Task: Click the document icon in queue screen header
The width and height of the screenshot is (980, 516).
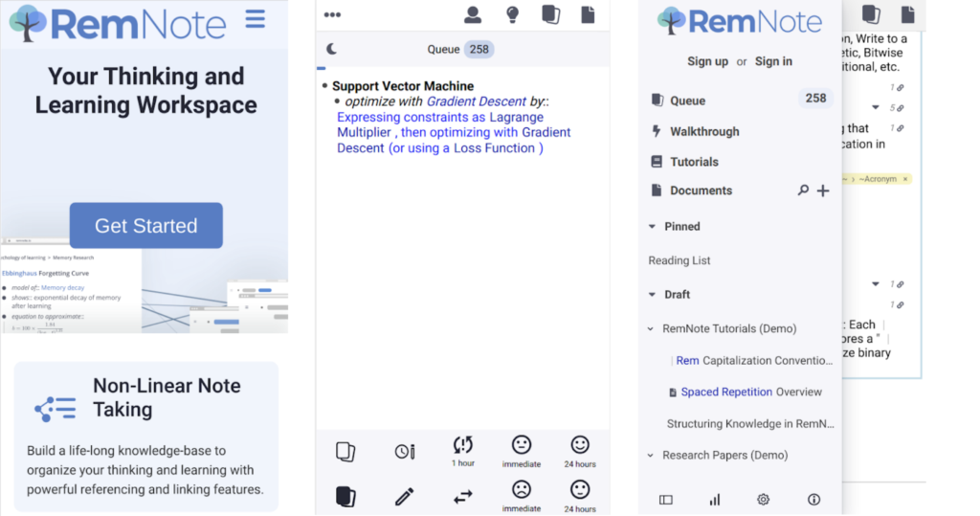Action: 588,14
